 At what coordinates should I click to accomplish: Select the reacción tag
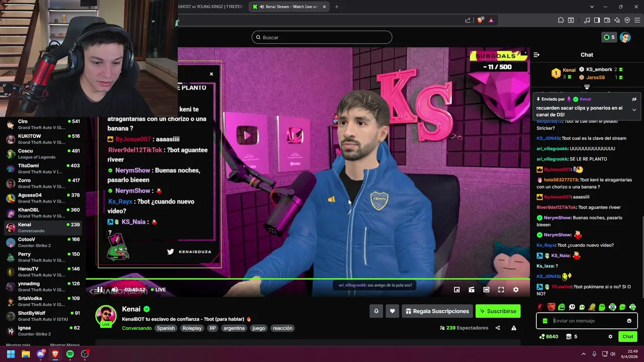click(282, 328)
